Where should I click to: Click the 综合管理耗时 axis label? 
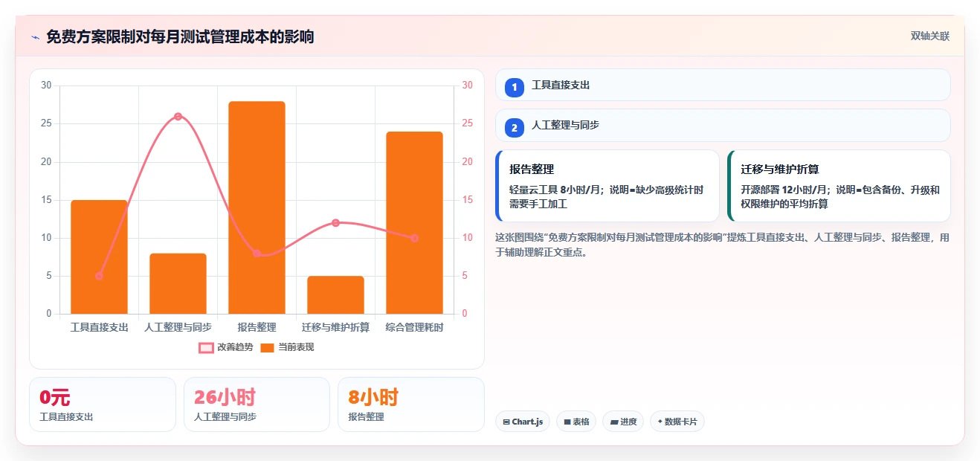pos(414,327)
